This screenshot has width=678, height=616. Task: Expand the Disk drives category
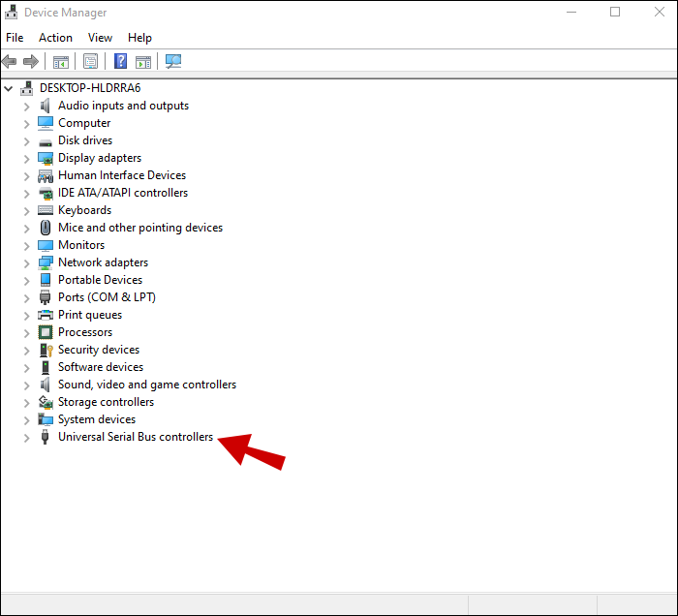coord(26,141)
